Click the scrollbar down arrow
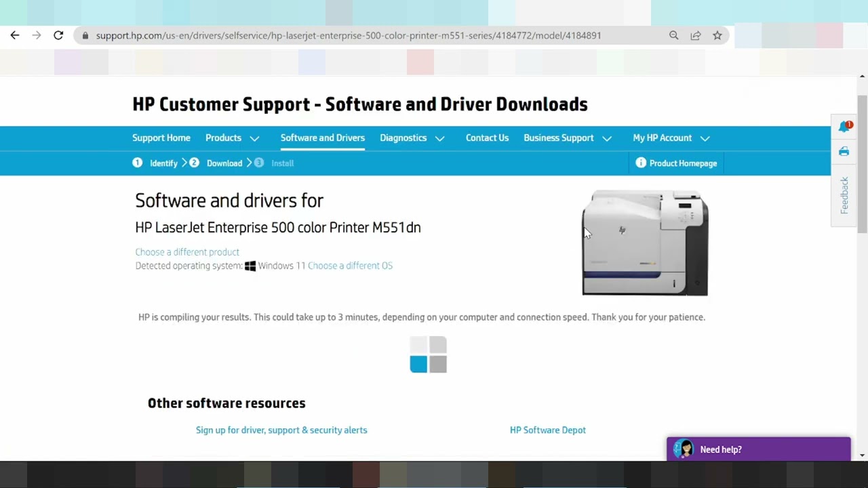The height and width of the screenshot is (488, 868). [862, 455]
